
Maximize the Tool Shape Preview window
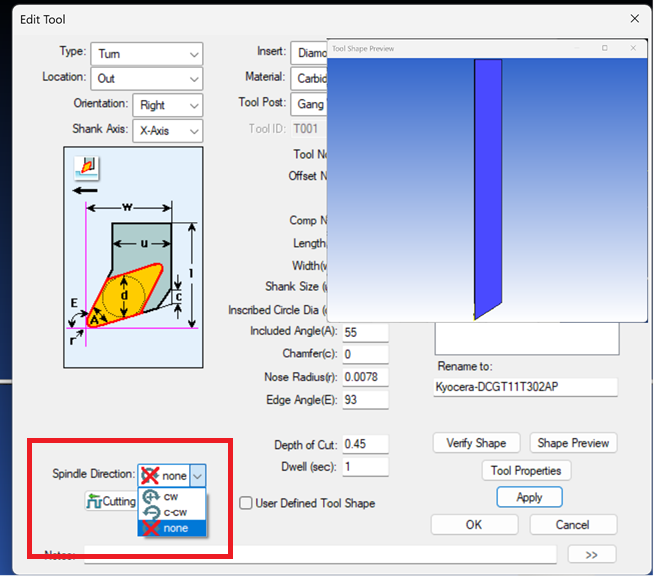(x=604, y=48)
